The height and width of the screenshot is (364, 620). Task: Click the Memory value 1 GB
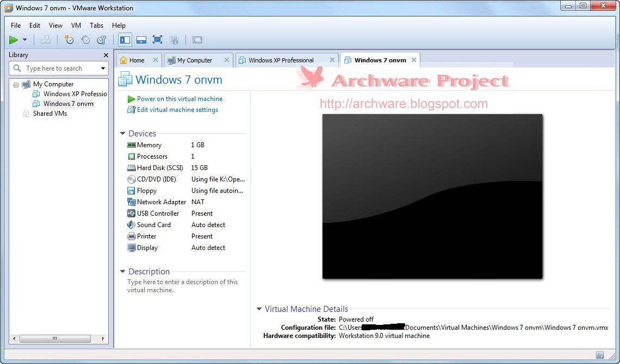click(x=198, y=145)
